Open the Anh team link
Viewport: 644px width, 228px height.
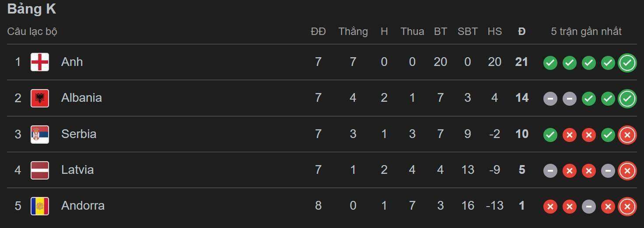coord(72,62)
